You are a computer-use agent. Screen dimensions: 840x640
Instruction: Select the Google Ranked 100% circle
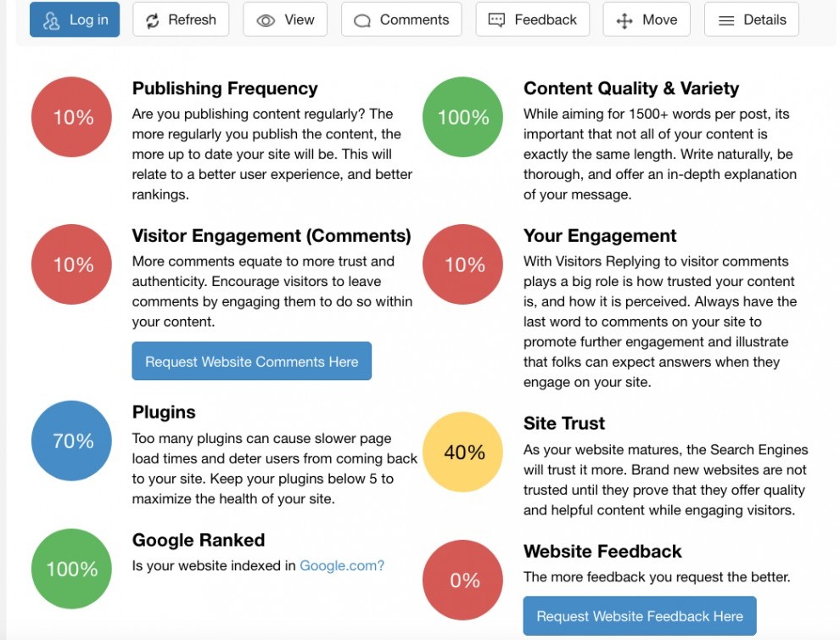tap(72, 569)
